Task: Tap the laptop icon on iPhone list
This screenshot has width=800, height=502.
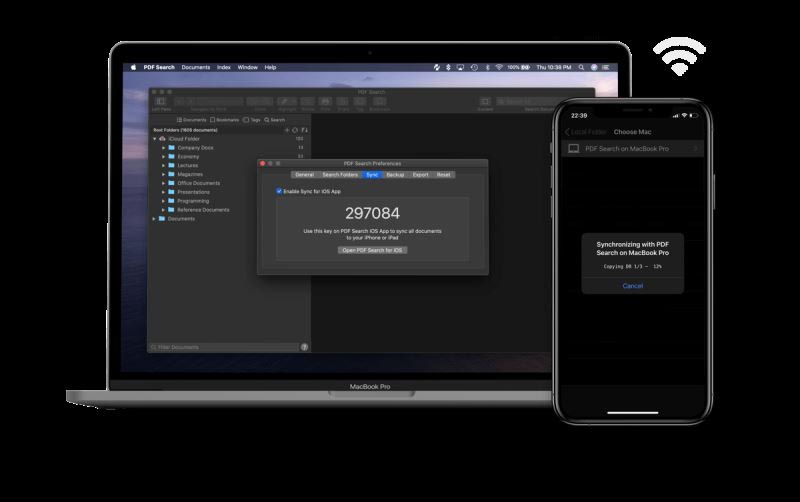Action: point(573,148)
